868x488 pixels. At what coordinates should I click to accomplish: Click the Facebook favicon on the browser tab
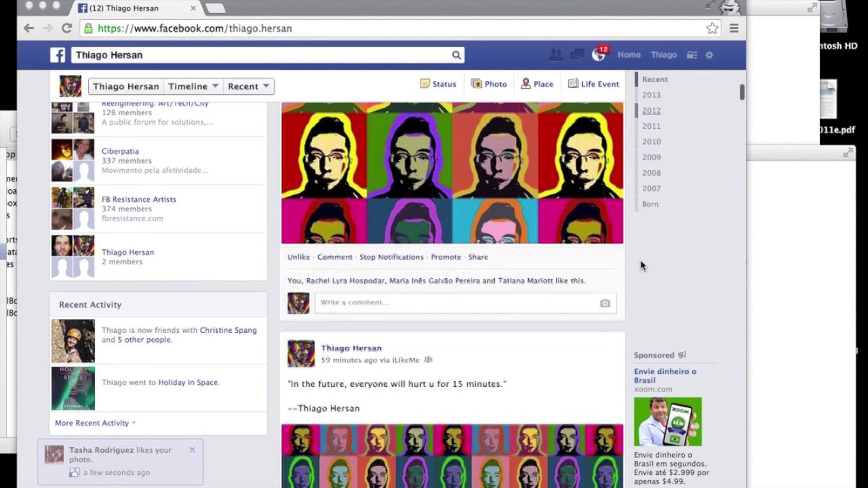82,8
